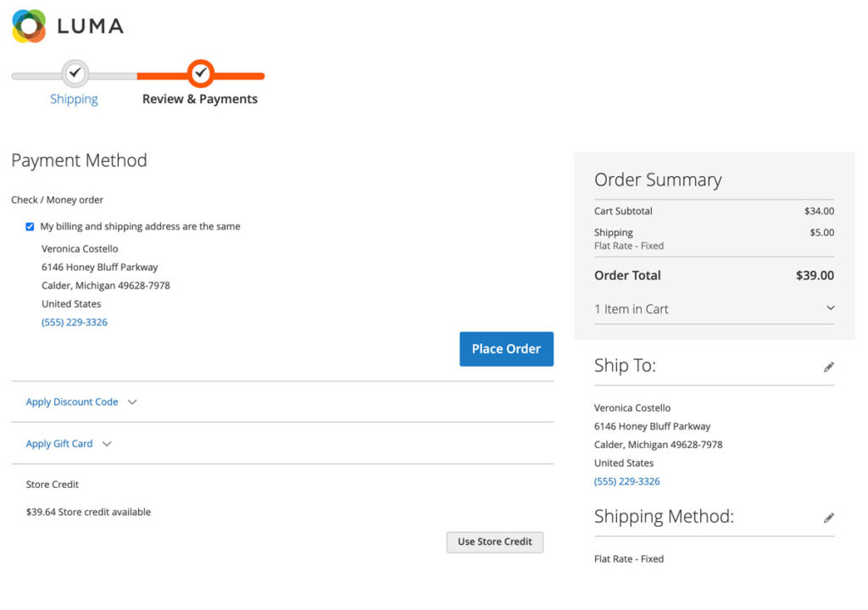Viewport: 868px width, 610px height.
Task: Open the Apply Discount Code link
Action: pos(72,402)
